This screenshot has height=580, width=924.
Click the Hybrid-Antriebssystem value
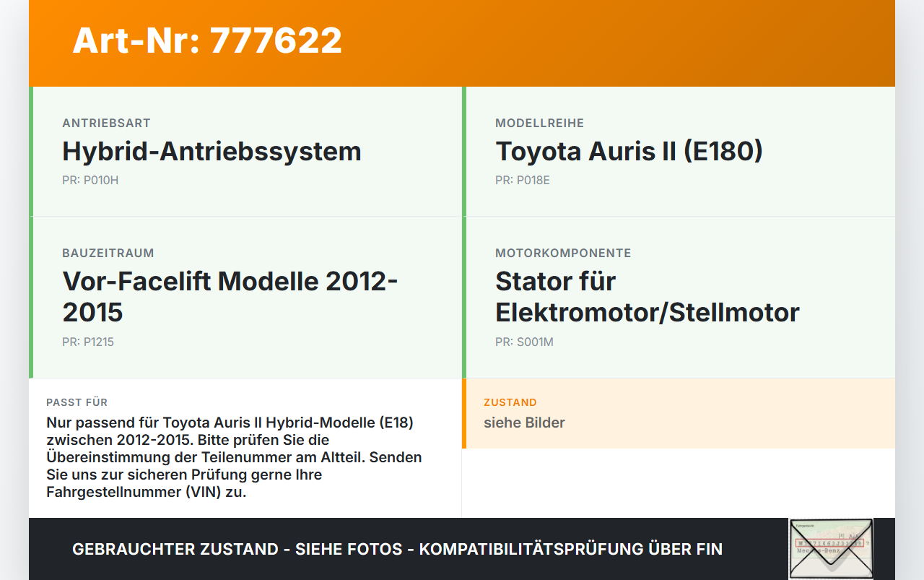[212, 151]
